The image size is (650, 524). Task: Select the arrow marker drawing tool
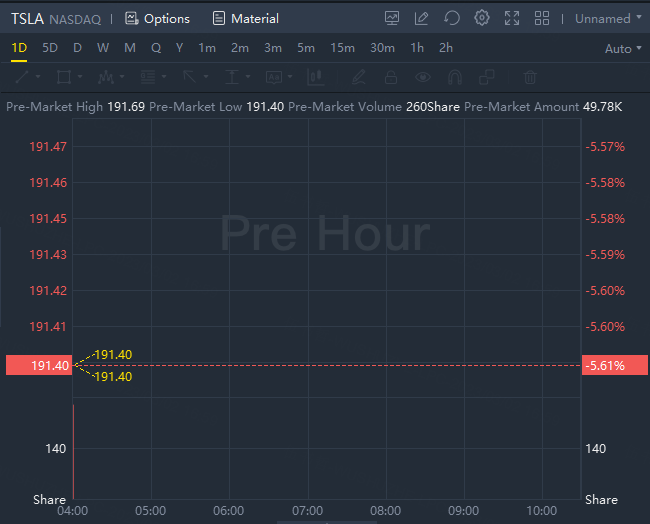tap(190, 77)
